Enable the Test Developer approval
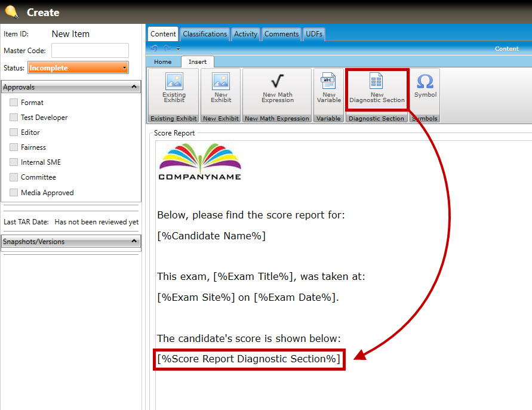The height and width of the screenshot is (410, 532). click(x=14, y=118)
